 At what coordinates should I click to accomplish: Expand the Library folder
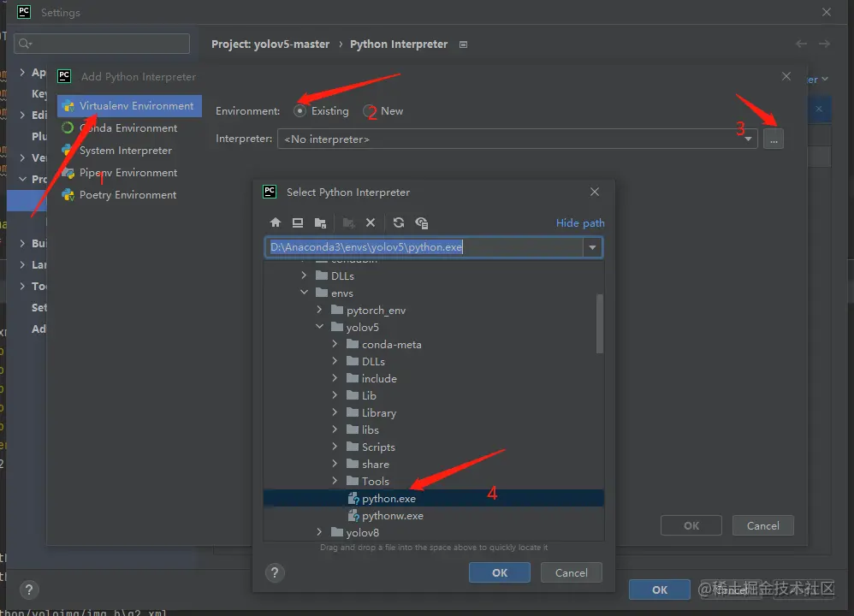click(335, 412)
